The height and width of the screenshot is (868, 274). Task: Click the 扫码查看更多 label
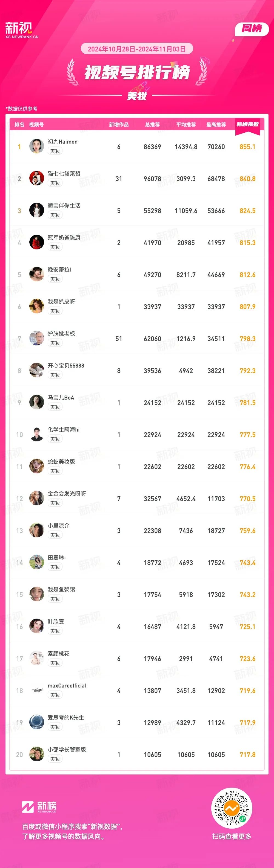(x=232, y=836)
